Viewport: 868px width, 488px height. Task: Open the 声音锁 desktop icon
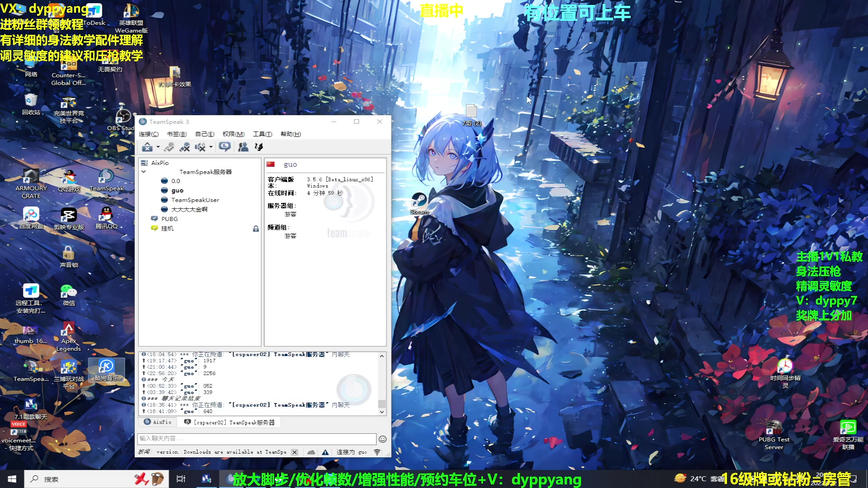[x=69, y=257]
